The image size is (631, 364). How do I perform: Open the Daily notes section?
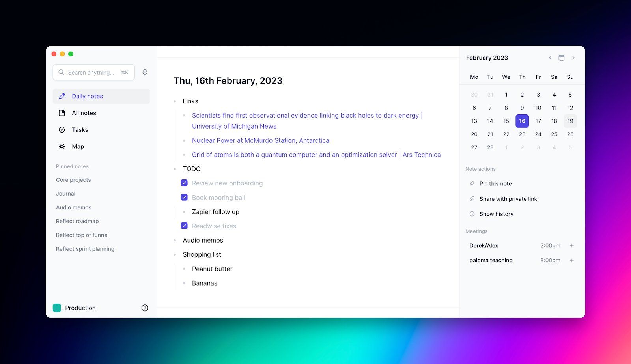click(101, 96)
